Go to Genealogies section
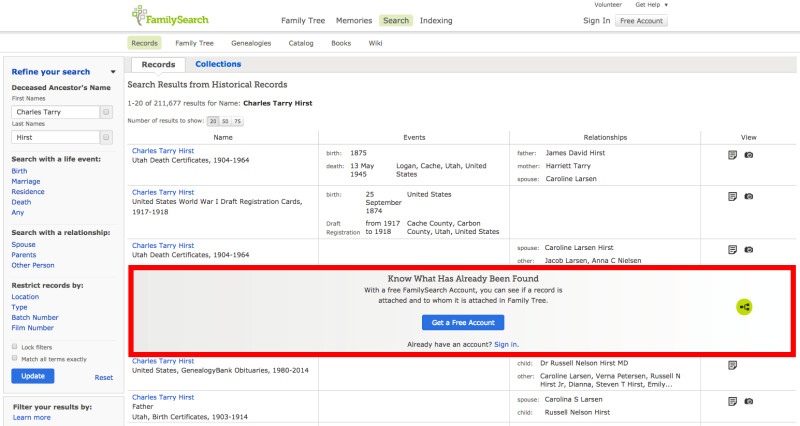800x426 pixels. pos(251,43)
